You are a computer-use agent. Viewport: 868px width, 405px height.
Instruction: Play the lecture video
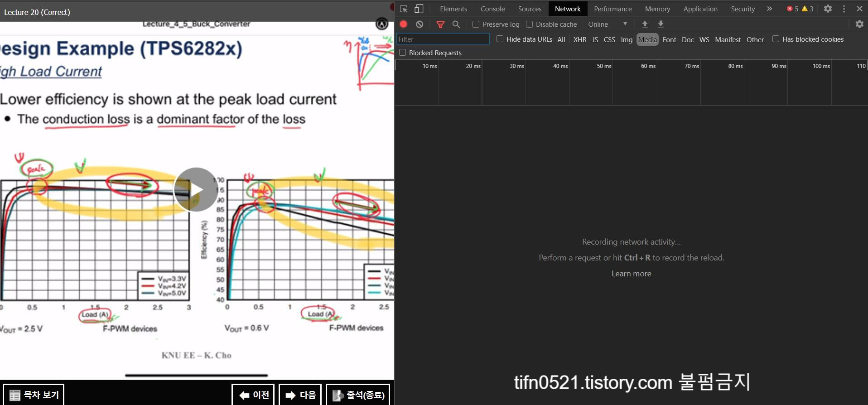pyautogui.click(x=196, y=189)
